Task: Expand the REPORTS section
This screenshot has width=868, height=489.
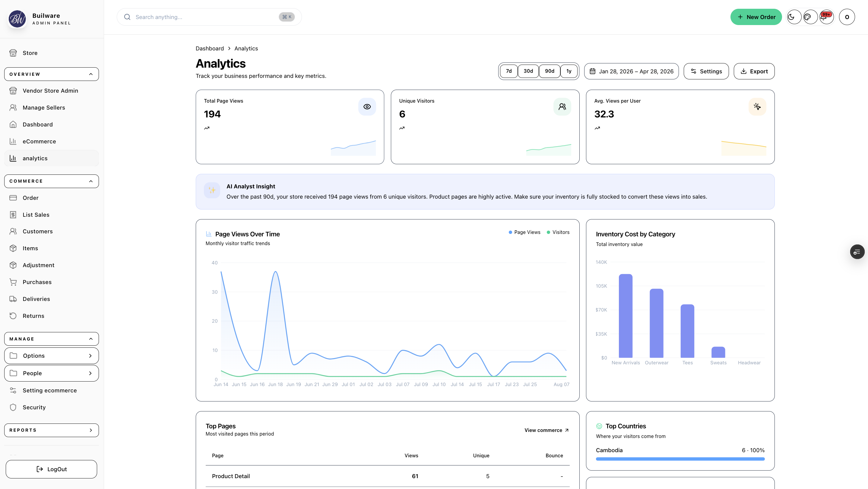Action: 52,430
